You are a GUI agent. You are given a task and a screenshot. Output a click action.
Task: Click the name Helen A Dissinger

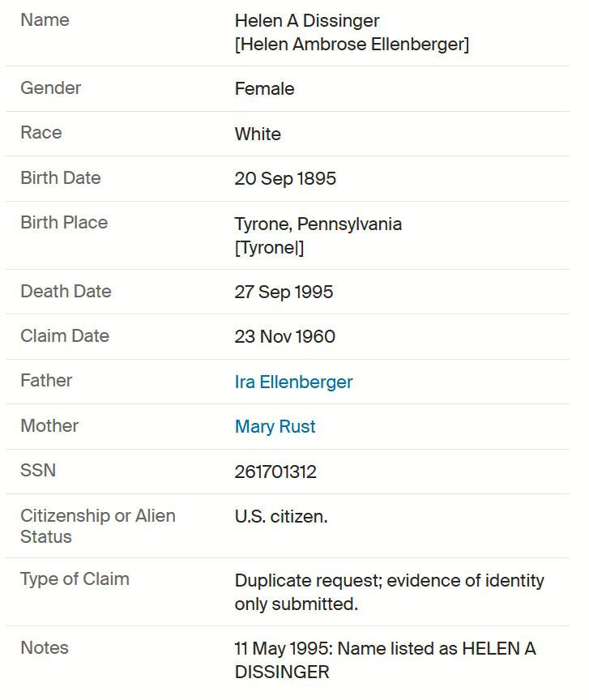click(x=307, y=21)
